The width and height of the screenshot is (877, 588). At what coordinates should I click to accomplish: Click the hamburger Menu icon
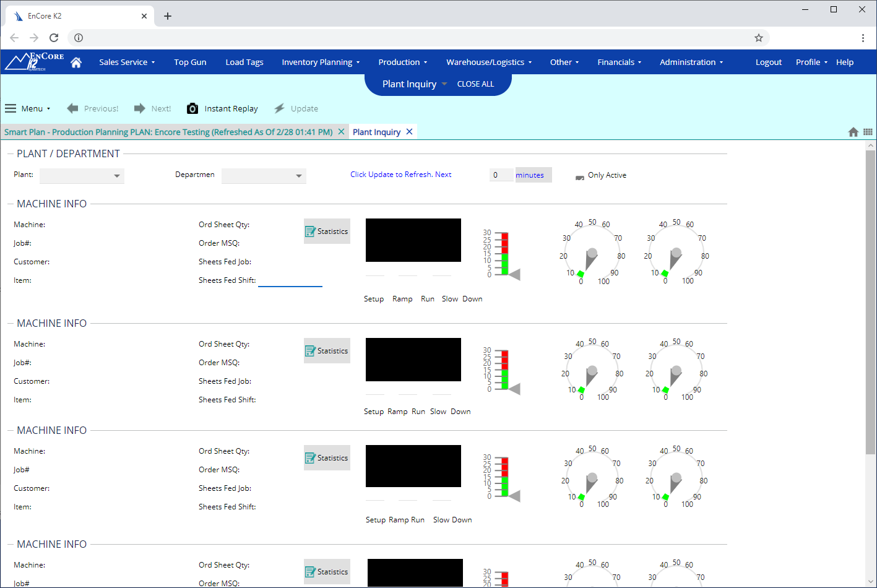coord(11,109)
